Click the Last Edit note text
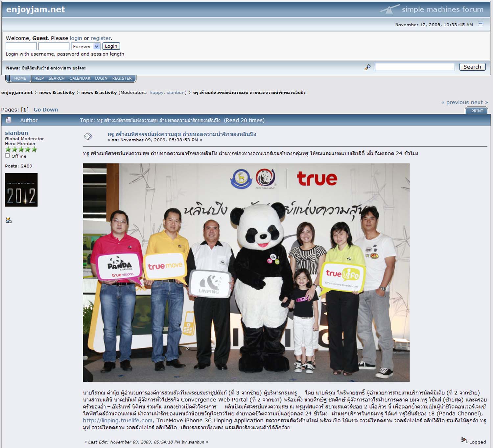 tap(146, 442)
